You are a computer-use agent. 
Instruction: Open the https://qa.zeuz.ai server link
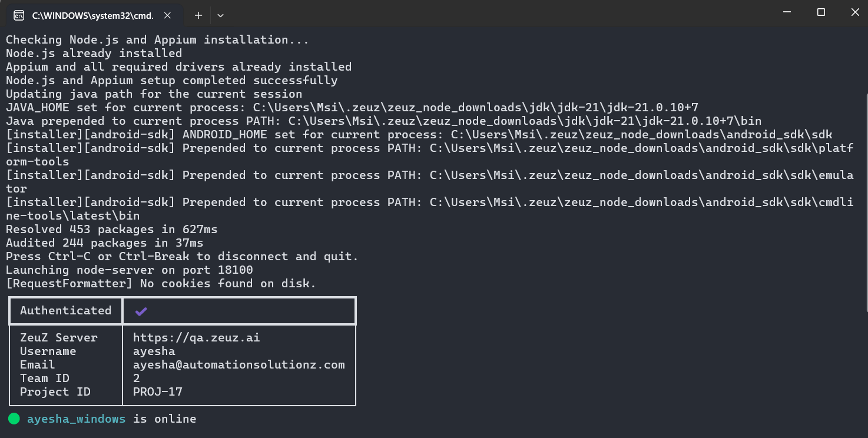[196, 338]
